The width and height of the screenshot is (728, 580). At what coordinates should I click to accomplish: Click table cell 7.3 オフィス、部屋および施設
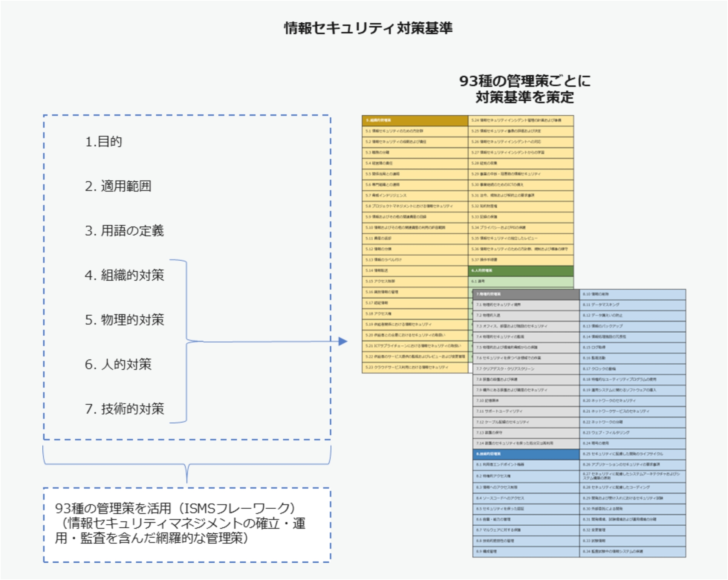point(526,326)
